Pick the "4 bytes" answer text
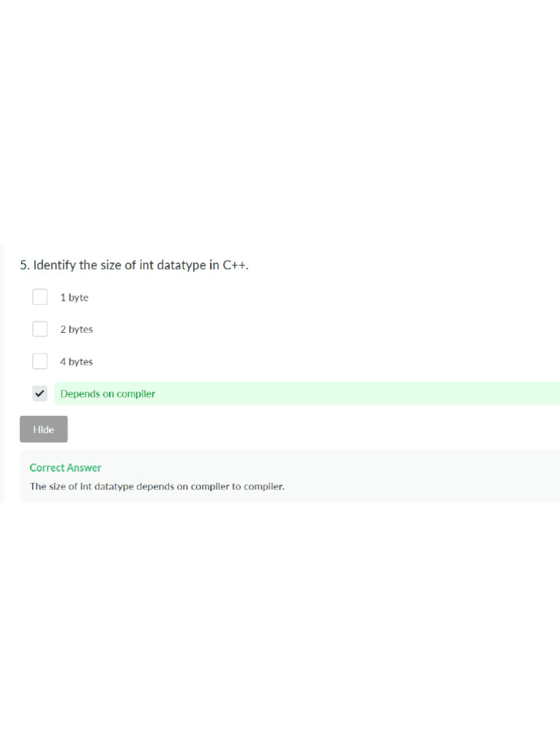The width and height of the screenshot is (560, 747). [77, 362]
